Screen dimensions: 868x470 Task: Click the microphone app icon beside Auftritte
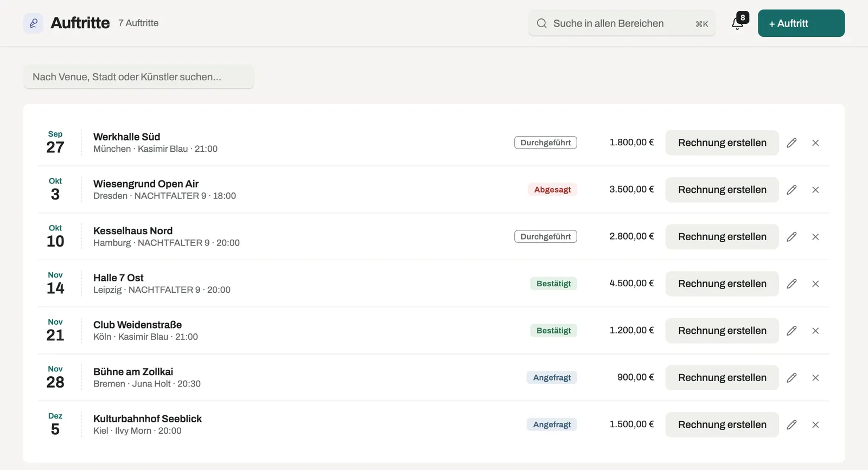33,23
